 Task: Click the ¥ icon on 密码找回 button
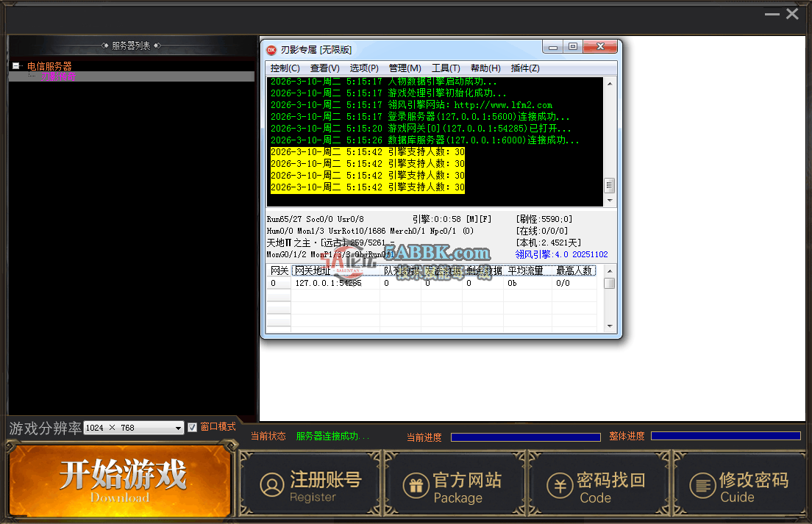[x=560, y=483]
